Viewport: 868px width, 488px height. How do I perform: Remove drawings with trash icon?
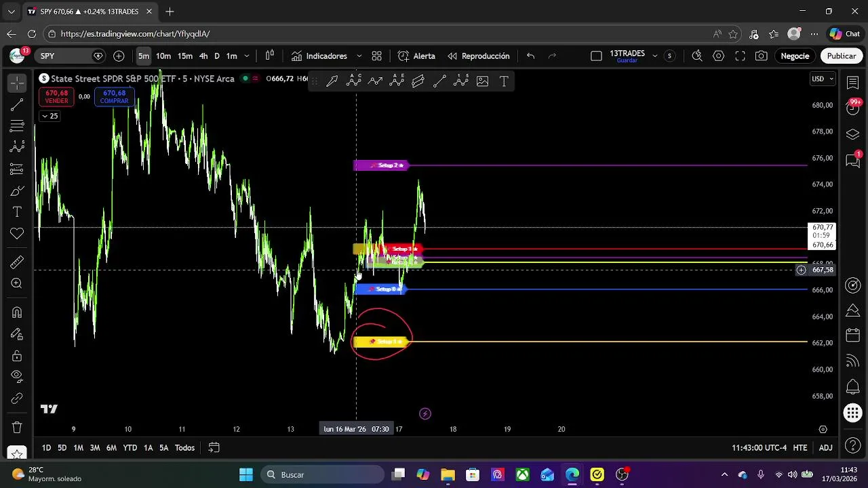pos(17,428)
